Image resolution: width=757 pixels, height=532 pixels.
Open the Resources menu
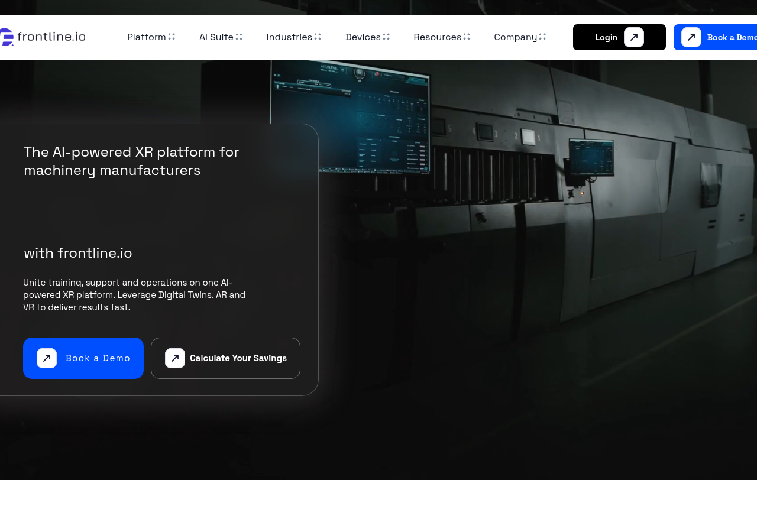[x=438, y=37]
